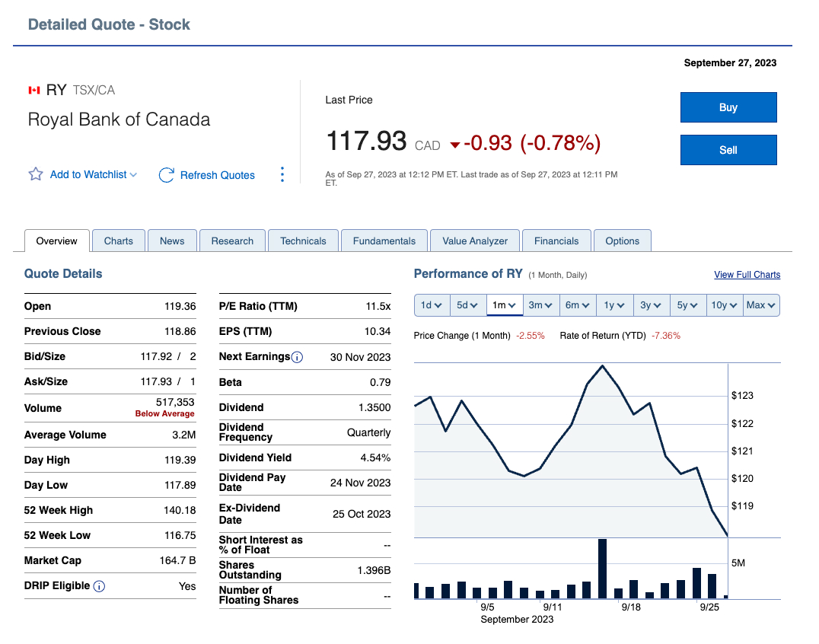Open the 3y timeframe dropdown
The height and width of the screenshot is (644, 819).
click(x=651, y=305)
